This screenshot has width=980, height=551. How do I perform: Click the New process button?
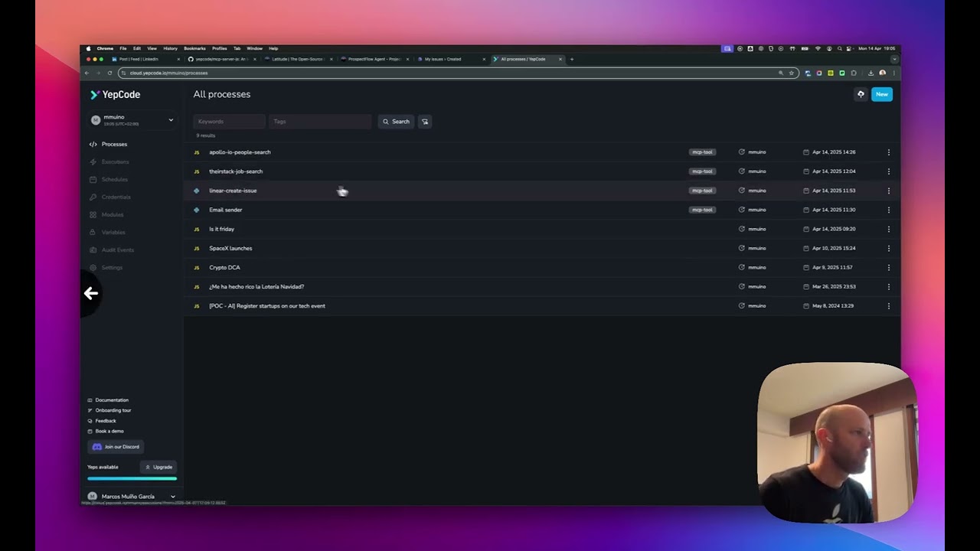click(x=882, y=94)
